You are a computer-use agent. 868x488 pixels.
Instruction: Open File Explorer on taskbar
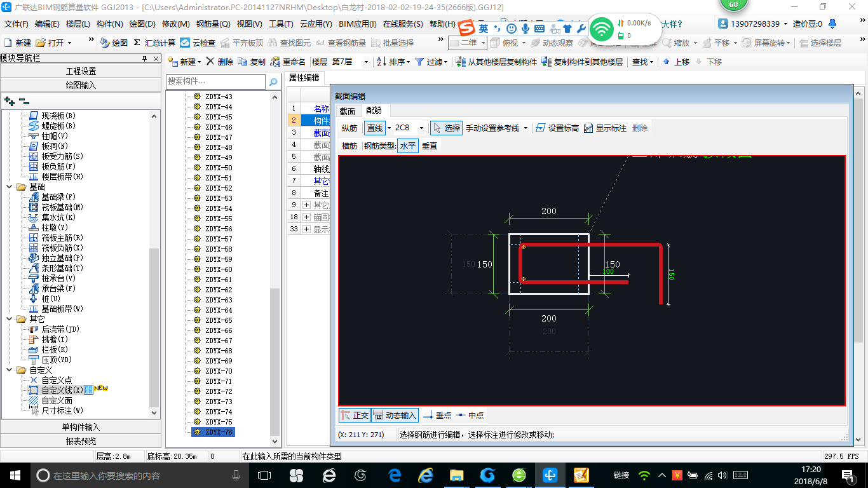tap(456, 475)
